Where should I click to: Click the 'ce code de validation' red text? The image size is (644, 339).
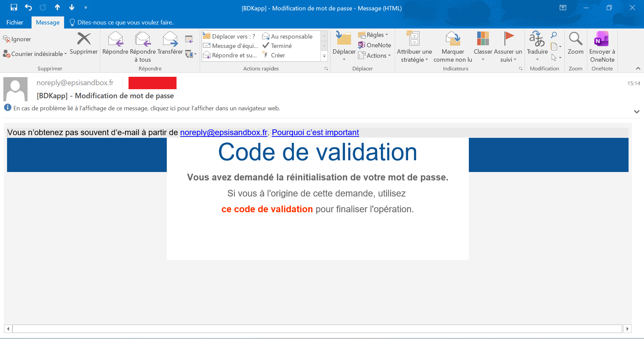pos(267,209)
